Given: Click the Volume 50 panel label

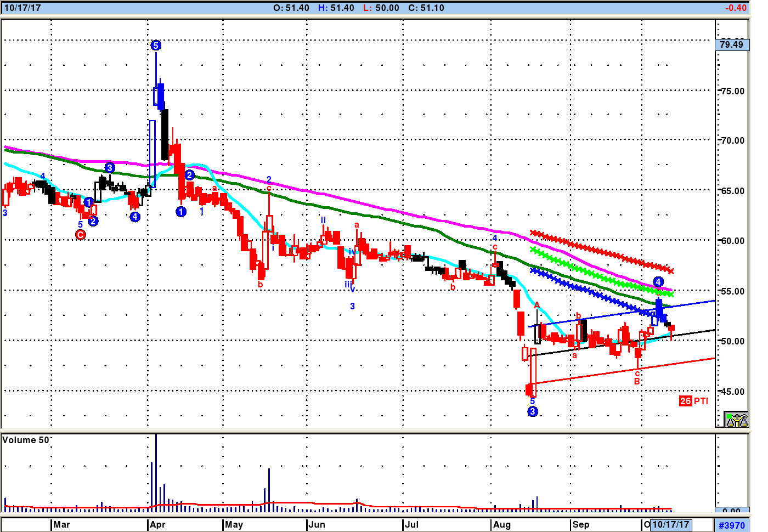Looking at the screenshot, I should 26,440.
